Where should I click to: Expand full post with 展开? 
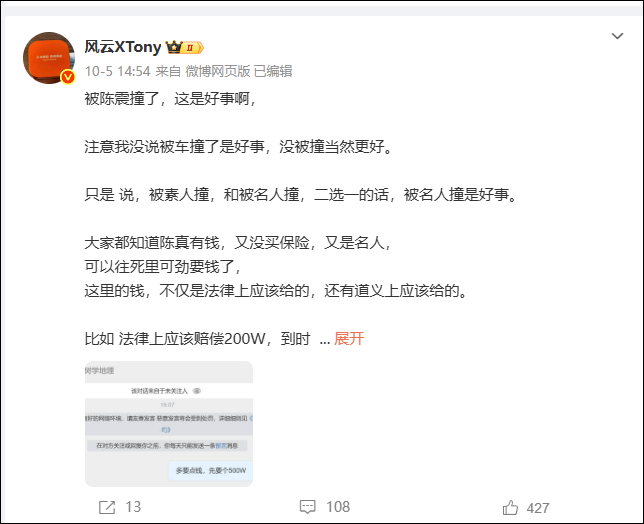tap(349, 339)
